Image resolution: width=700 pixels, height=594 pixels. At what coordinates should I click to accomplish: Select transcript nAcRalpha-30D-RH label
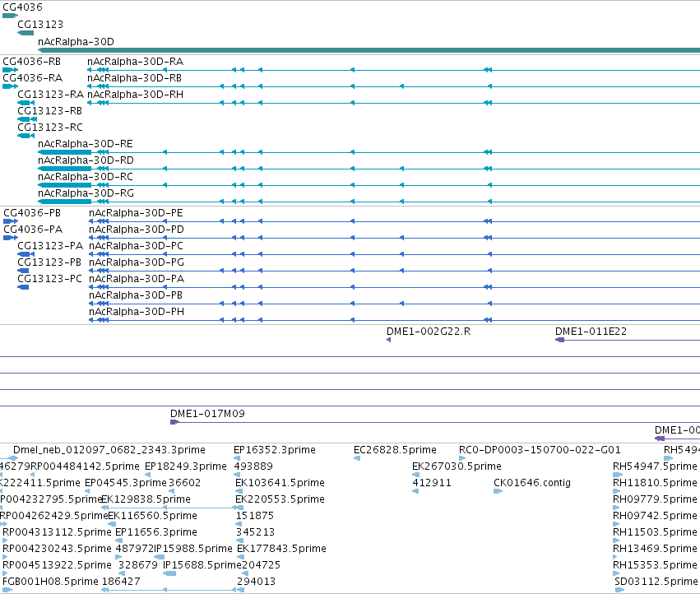135,95
